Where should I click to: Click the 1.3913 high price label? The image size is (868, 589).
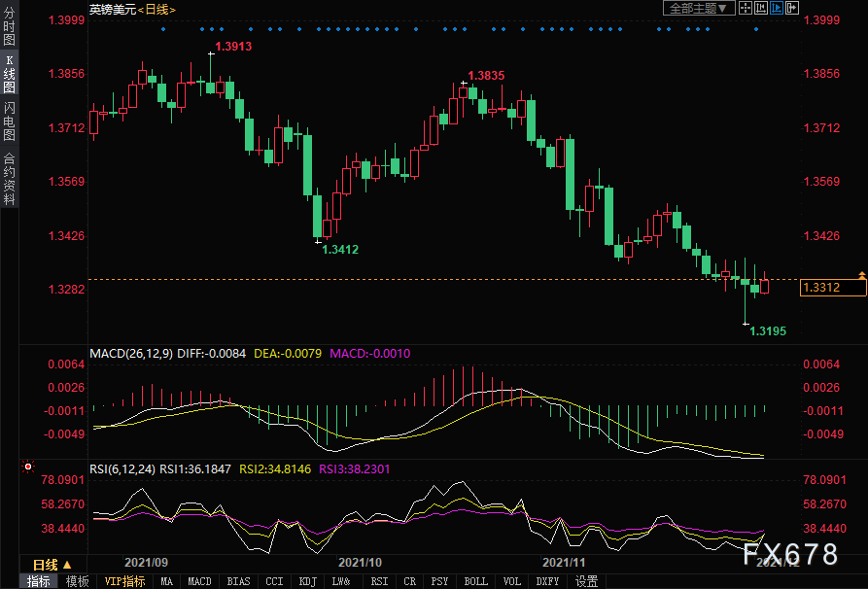[x=233, y=47]
